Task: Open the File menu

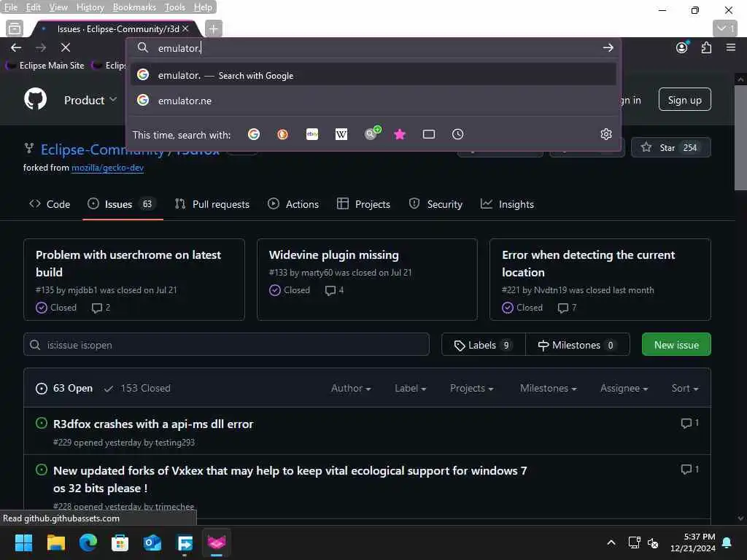Action: pyautogui.click(x=10, y=7)
